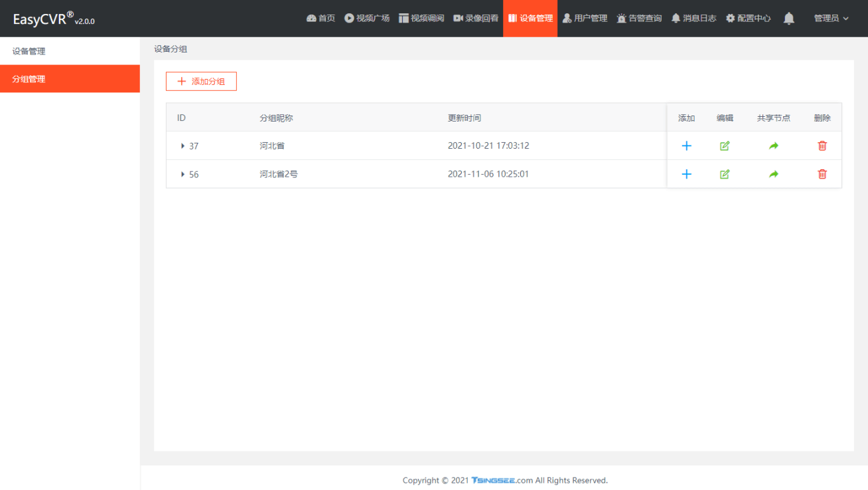This screenshot has height=490, width=868.
Task: Delete the 河北省 group via trash icon
Action: (822, 146)
